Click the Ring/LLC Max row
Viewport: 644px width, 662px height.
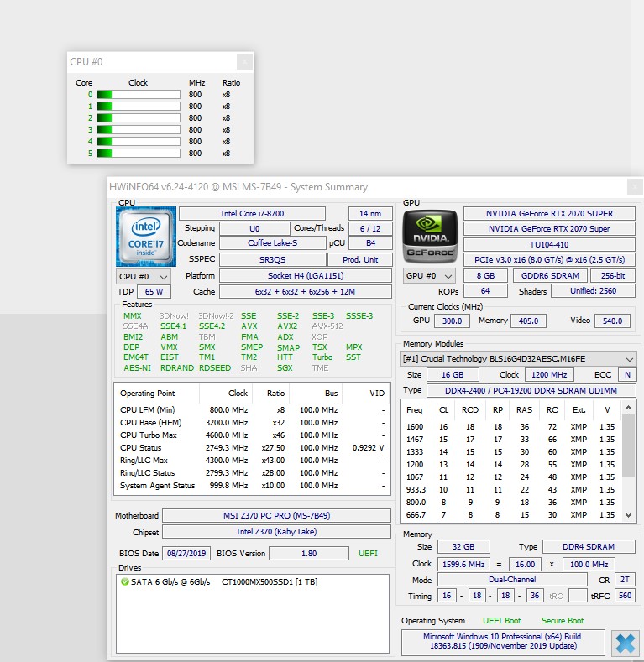252,461
